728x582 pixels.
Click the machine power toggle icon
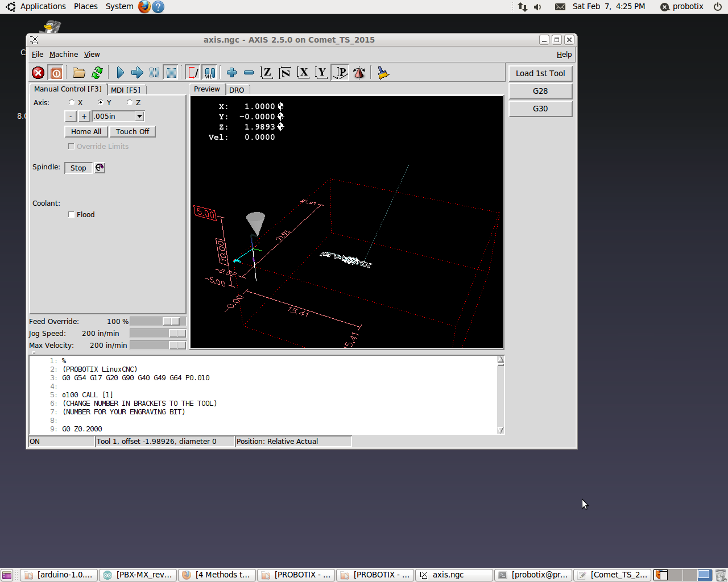(56, 73)
